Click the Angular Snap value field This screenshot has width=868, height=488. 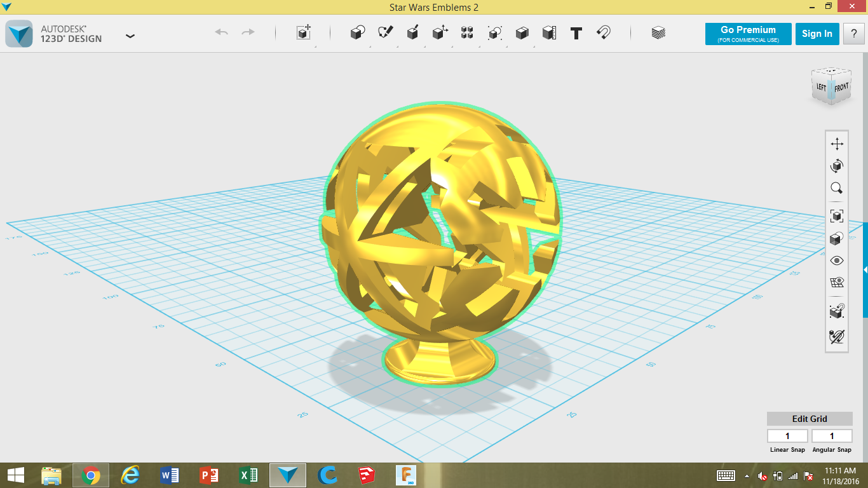coord(832,436)
